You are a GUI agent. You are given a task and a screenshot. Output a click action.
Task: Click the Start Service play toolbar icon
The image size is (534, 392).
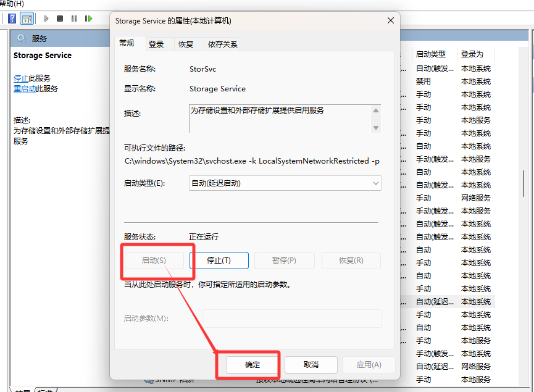coord(46,19)
